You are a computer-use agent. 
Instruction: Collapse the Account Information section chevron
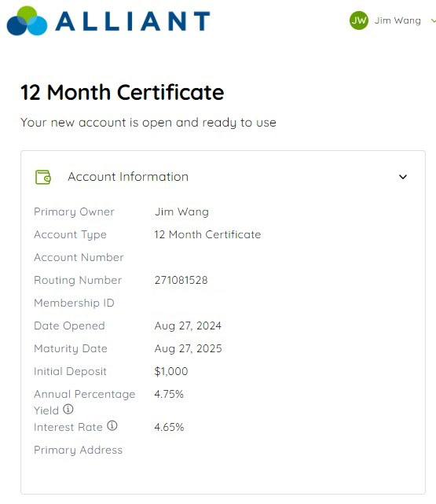click(402, 177)
